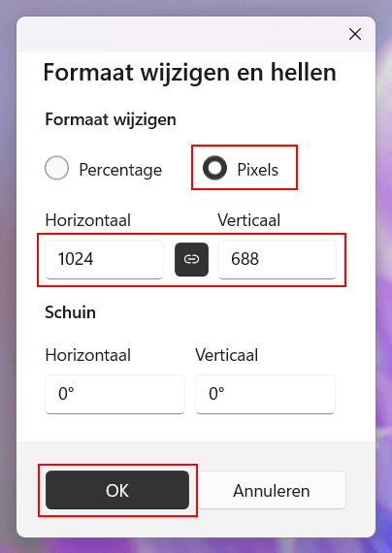Click the Verticaal label above the 688 field
392x553 pixels.
point(248,220)
